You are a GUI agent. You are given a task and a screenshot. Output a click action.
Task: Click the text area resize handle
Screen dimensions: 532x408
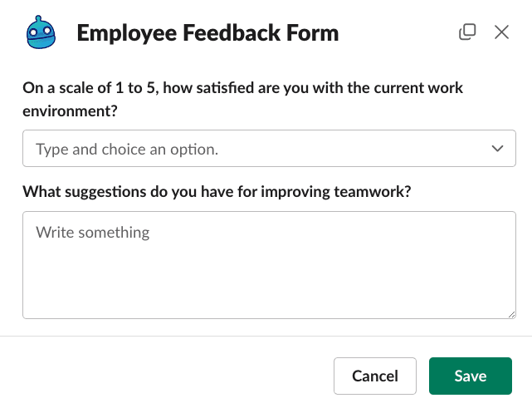click(x=510, y=313)
